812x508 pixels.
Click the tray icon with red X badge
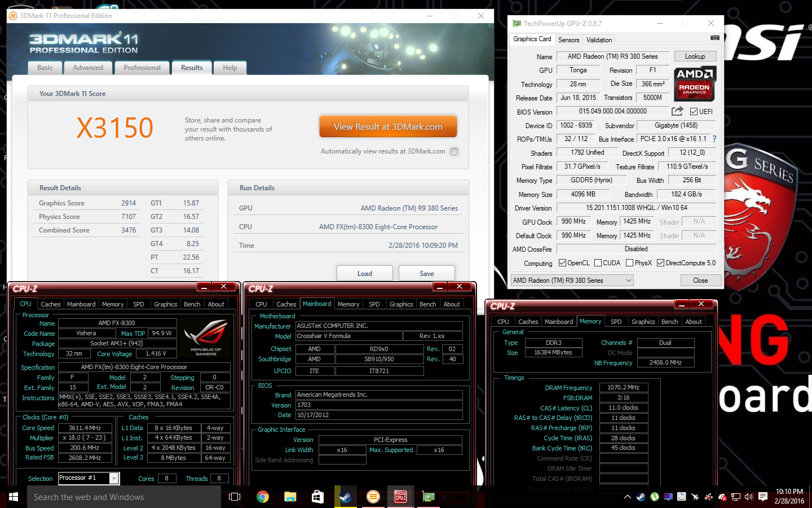[x=722, y=497]
